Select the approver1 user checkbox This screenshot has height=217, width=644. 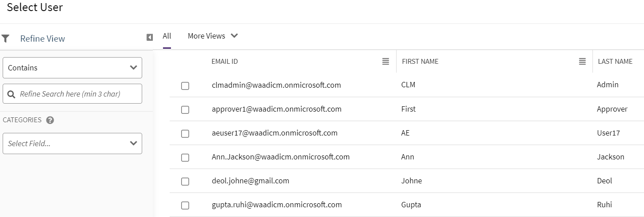click(185, 110)
